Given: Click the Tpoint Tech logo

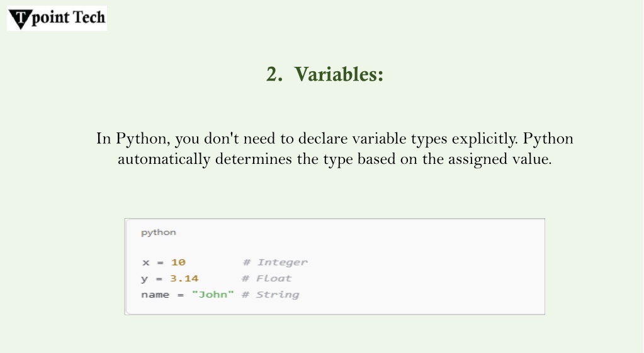Looking at the screenshot, I should tap(57, 18).
